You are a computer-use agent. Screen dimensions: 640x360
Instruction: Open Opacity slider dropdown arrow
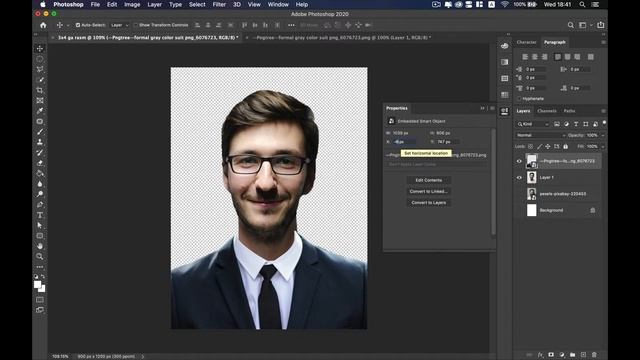tap(602, 135)
